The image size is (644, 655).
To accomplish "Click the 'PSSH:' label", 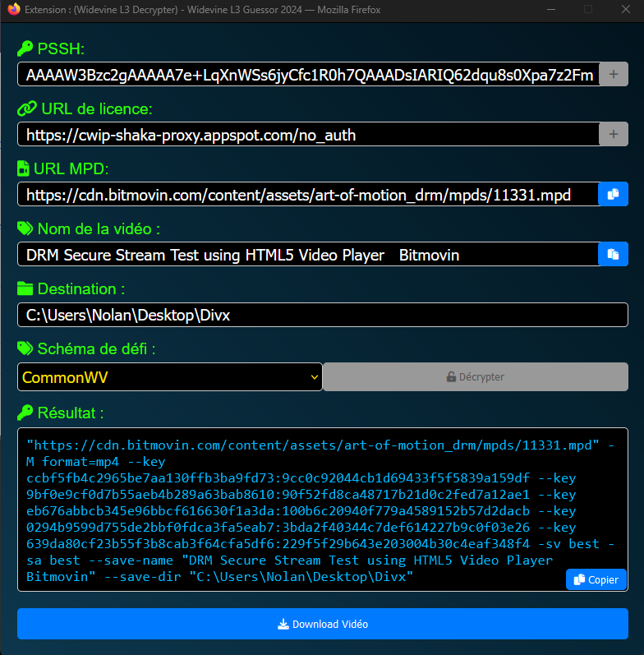I will click(61, 48).
